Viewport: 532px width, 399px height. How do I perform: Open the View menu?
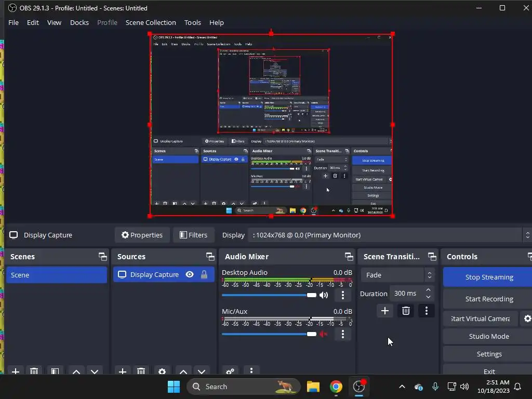[54, 22]
